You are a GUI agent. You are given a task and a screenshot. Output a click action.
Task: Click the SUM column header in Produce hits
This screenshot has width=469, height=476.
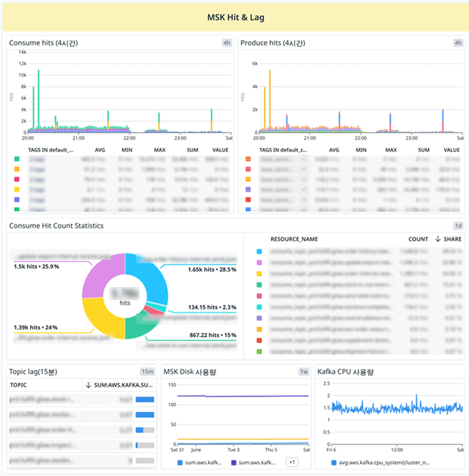click(424, 150)
